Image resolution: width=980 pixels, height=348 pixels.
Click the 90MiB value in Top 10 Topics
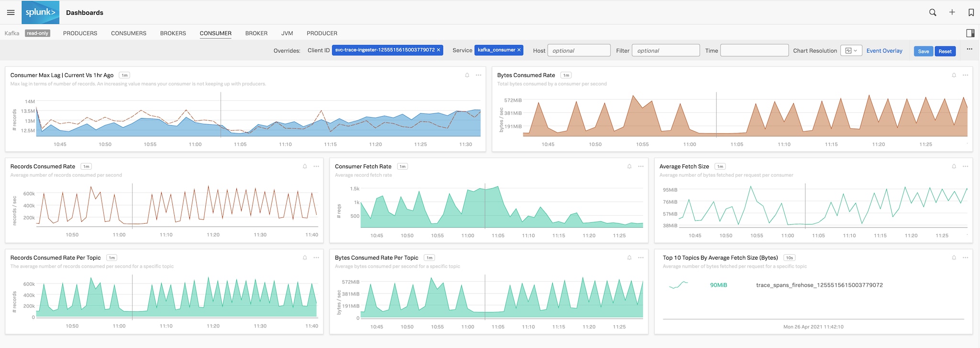pos(718,285)
